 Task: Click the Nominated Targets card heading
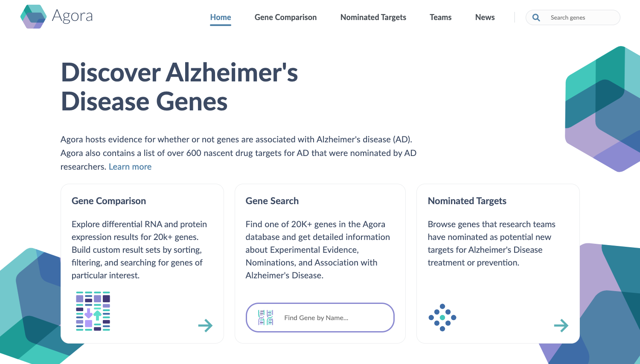467,201
